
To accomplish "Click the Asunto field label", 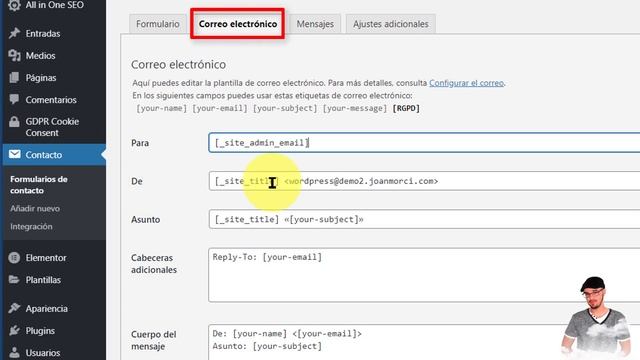I will [x=145, y=220].
